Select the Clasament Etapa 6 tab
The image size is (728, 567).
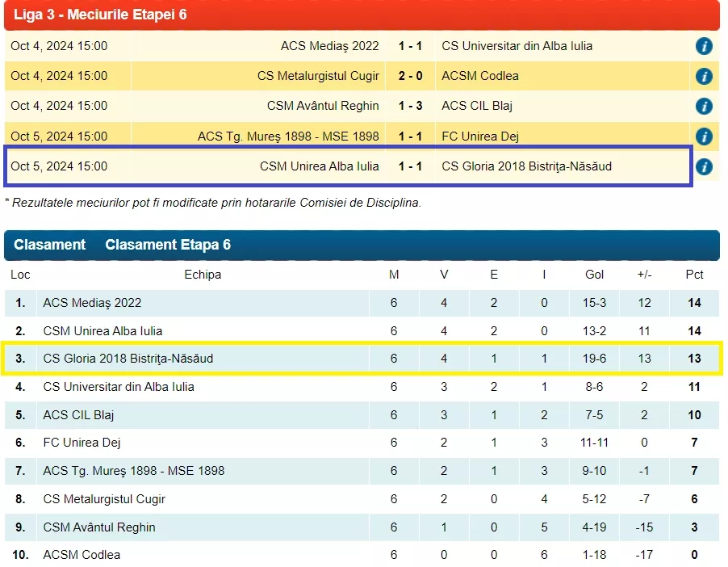pyautogui.click(x=168, y=245)
